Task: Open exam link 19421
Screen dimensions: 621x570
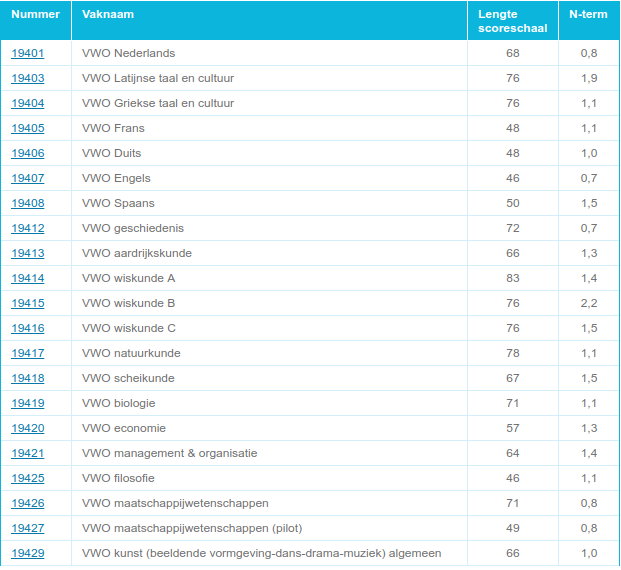Action: click(28, 453)
